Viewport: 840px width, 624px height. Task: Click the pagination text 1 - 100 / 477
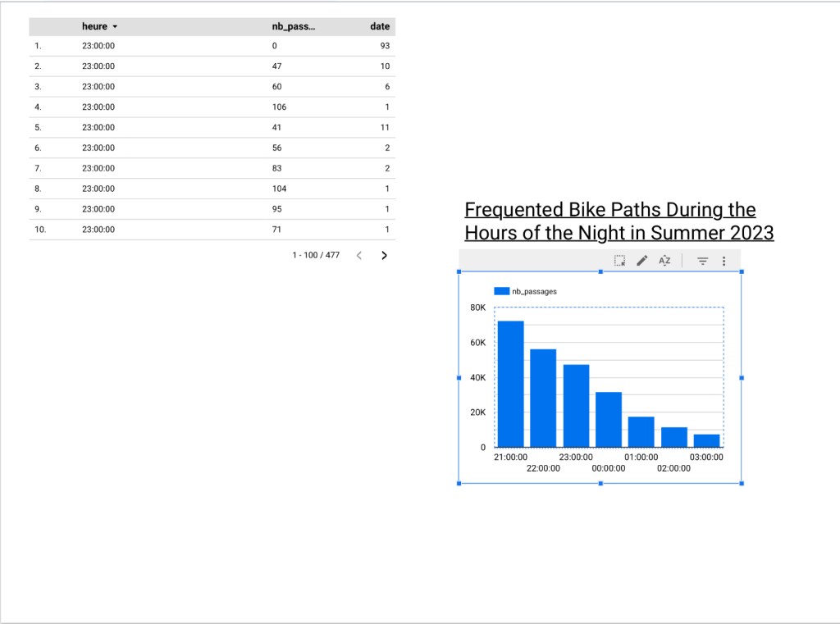tap(316, 255)
